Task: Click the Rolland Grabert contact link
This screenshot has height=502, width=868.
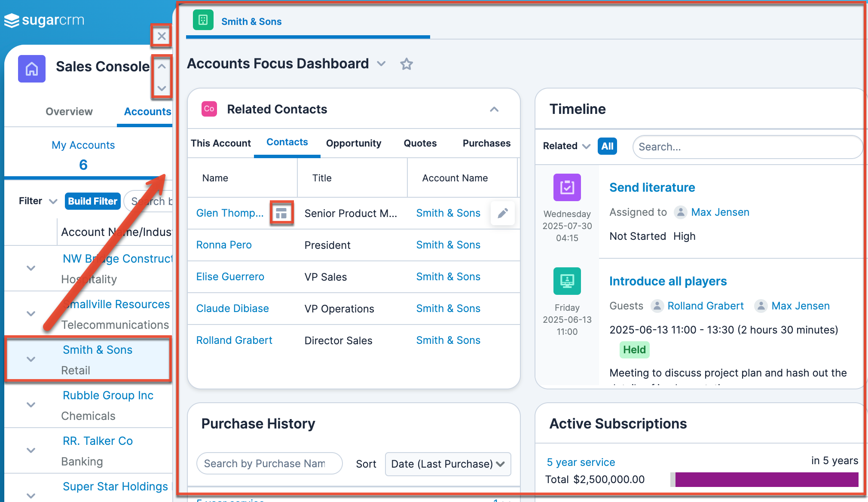Action: [234, 340]
